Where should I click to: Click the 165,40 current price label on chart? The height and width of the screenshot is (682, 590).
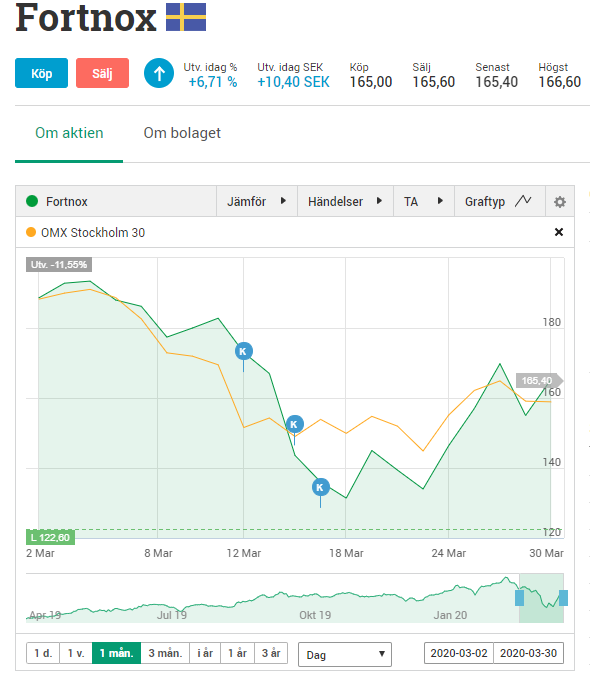538,381
